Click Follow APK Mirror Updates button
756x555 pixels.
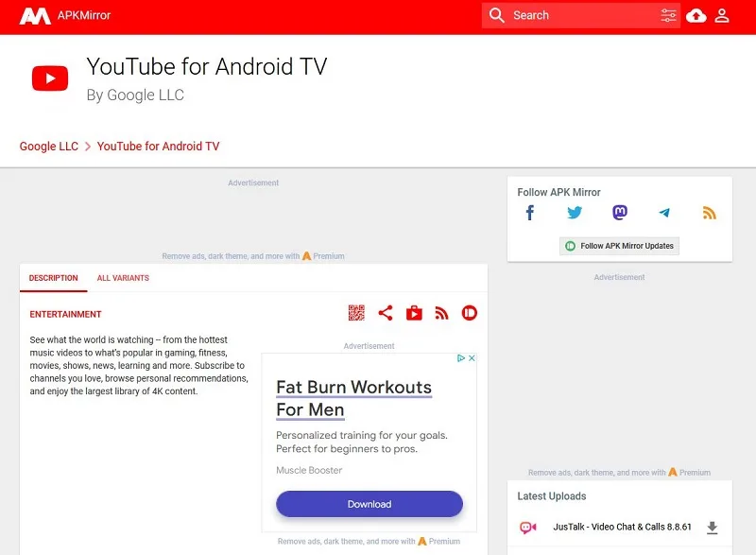tap(619, 246)
